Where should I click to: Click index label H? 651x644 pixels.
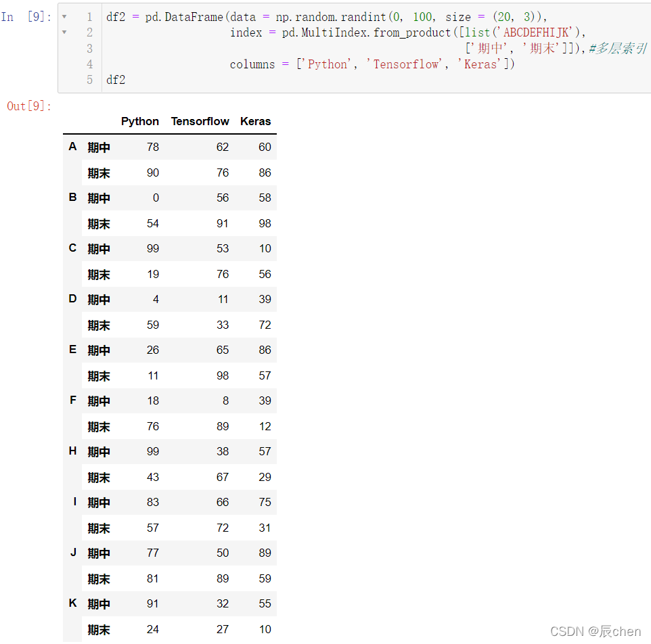coord(72,451)
